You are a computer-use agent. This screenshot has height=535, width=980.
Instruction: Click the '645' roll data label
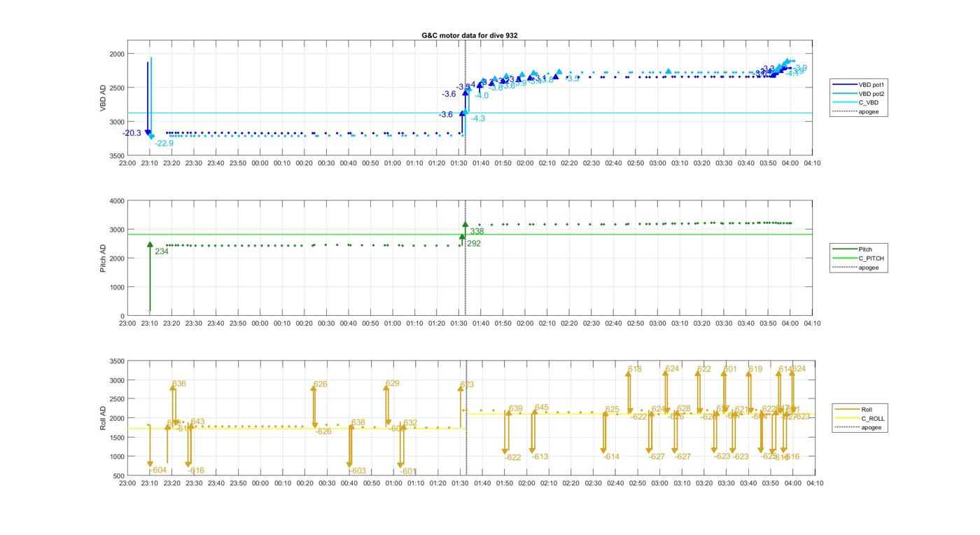click(x=542, y=408)
